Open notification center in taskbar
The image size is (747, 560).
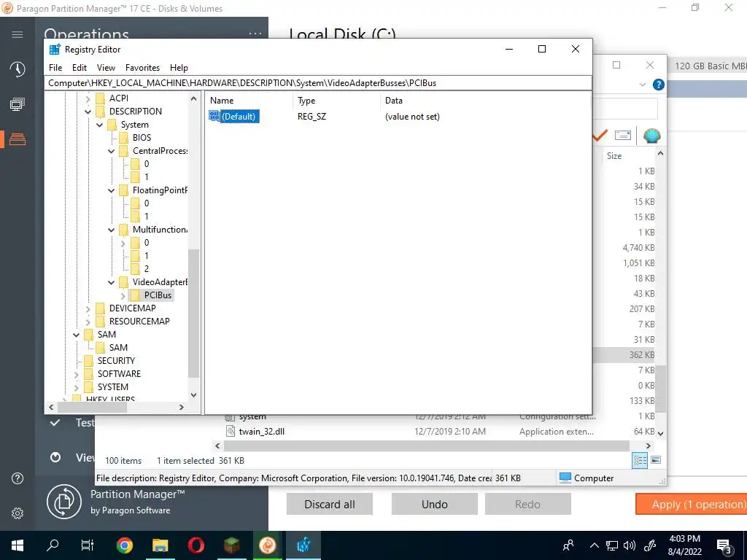[724, 546]
